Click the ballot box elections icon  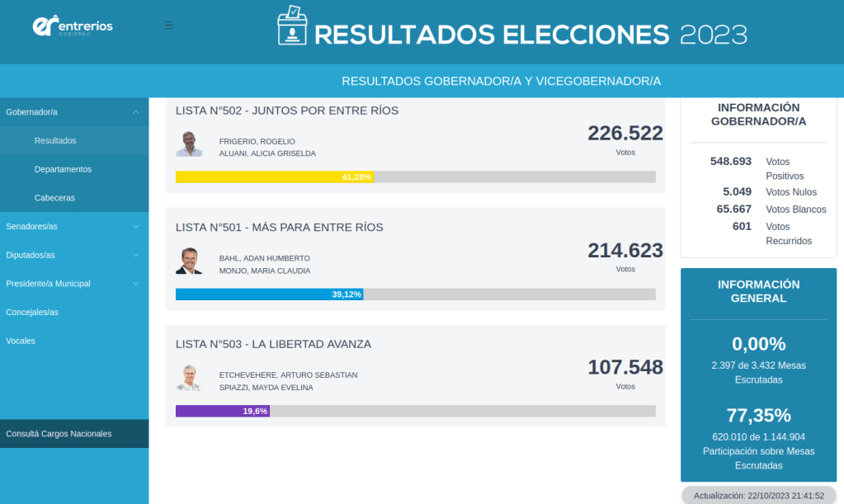tap(292, 26)
